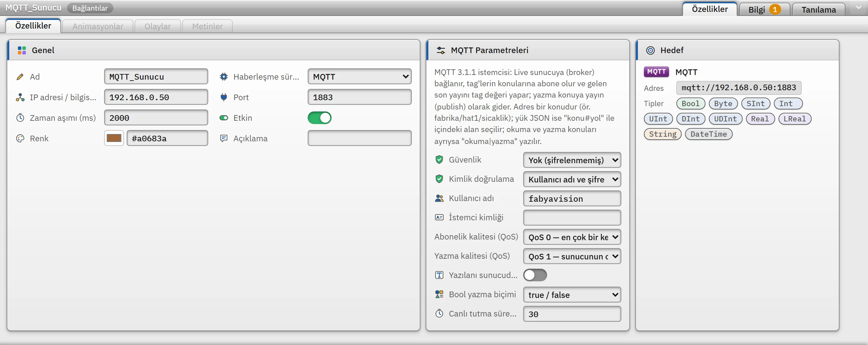Click the String type chip
Image resolution: width=868 pixels, height=345 pixels.
[662, 134]
